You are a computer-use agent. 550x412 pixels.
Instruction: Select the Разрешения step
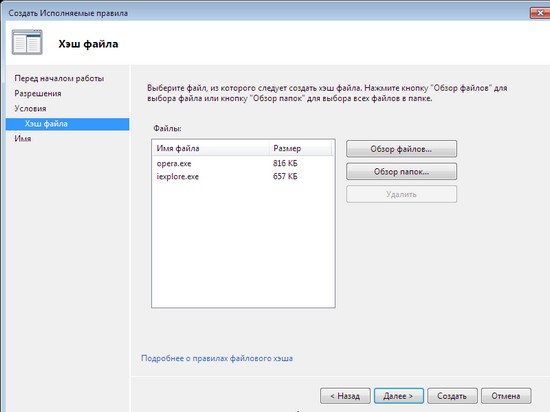[x=38, y=93]
